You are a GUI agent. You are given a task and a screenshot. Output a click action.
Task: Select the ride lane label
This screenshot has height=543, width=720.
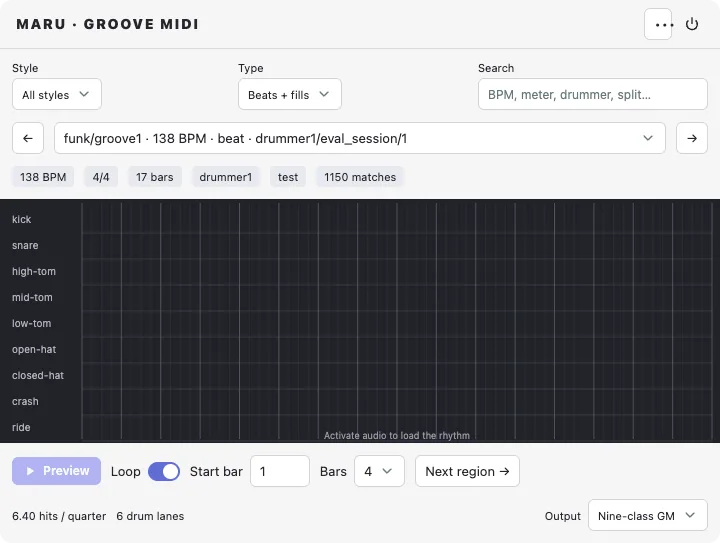coord(21,427)
